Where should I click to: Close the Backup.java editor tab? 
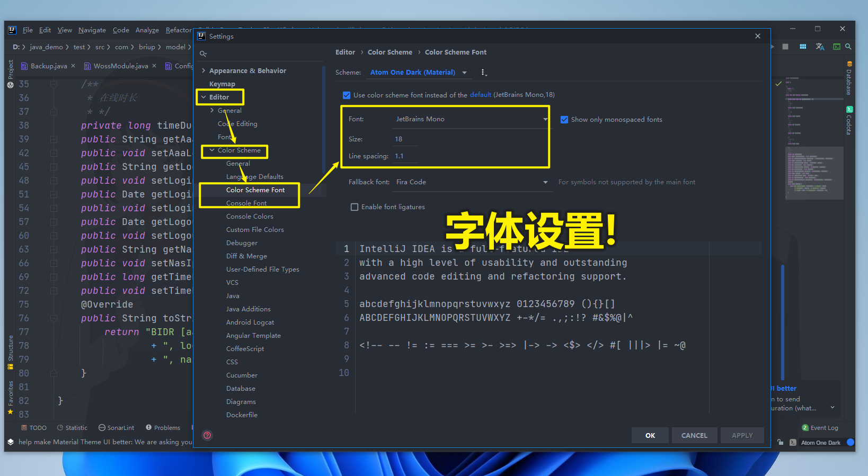click(x=73, y=66)
